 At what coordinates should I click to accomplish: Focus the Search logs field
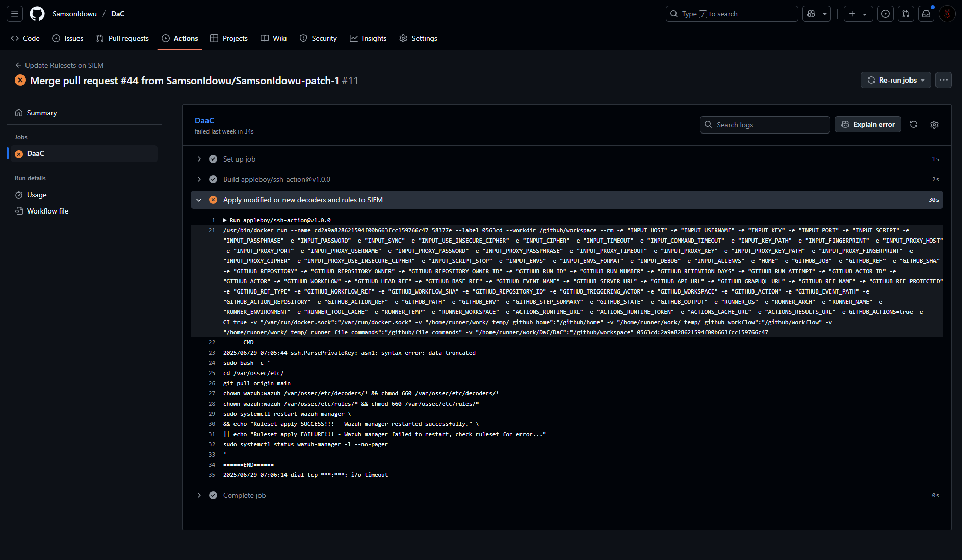765,125
